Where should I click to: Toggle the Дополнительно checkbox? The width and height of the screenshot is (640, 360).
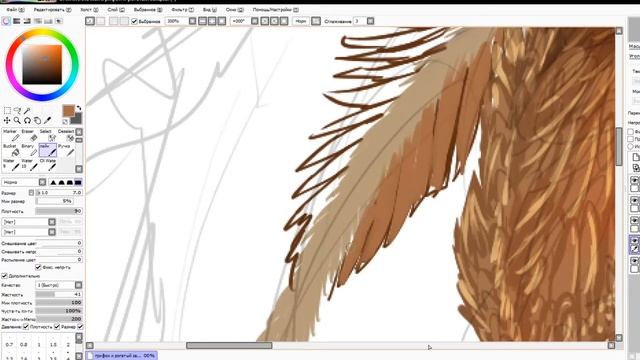4,276
